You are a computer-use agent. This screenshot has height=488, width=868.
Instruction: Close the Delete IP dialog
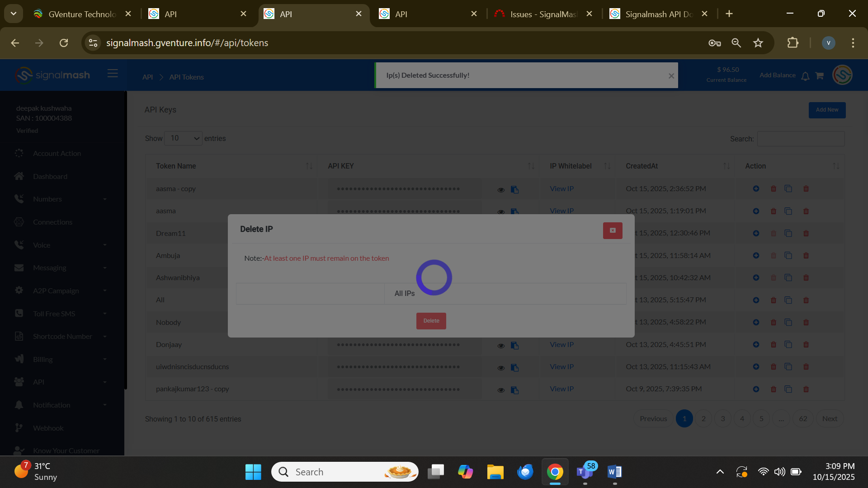613,230
